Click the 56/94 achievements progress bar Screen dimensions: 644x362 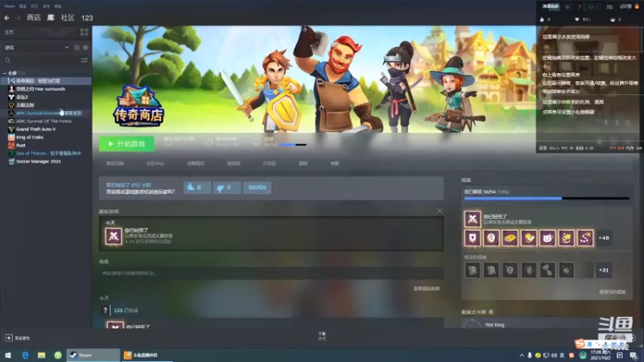(547, 199)
